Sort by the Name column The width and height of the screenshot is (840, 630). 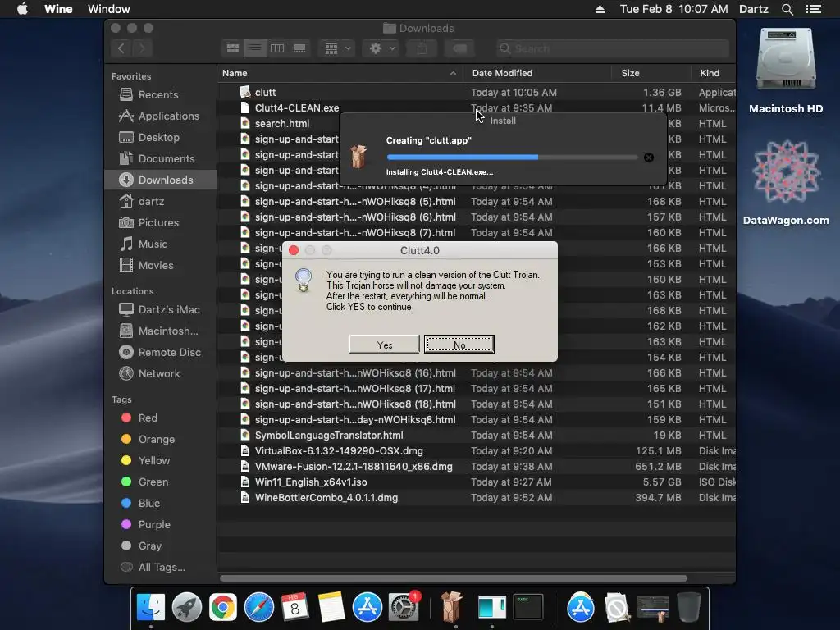[340, 73]
